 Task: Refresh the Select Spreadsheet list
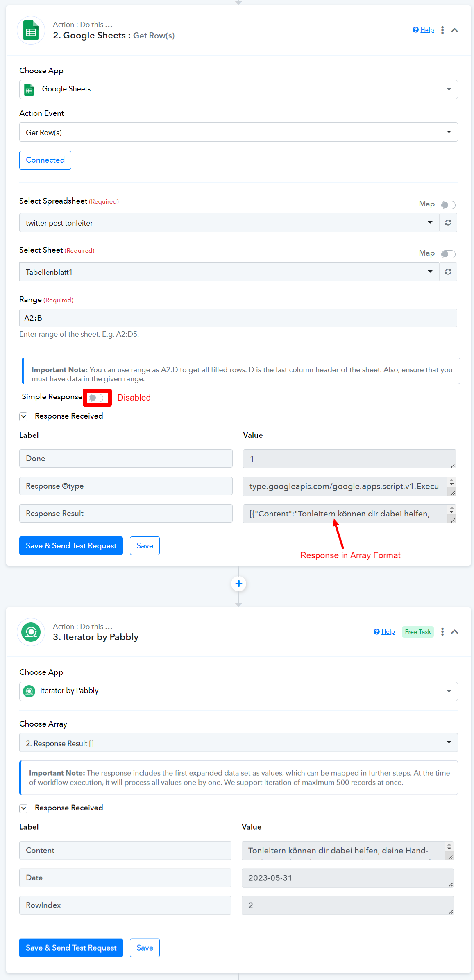tap(448, 223)
